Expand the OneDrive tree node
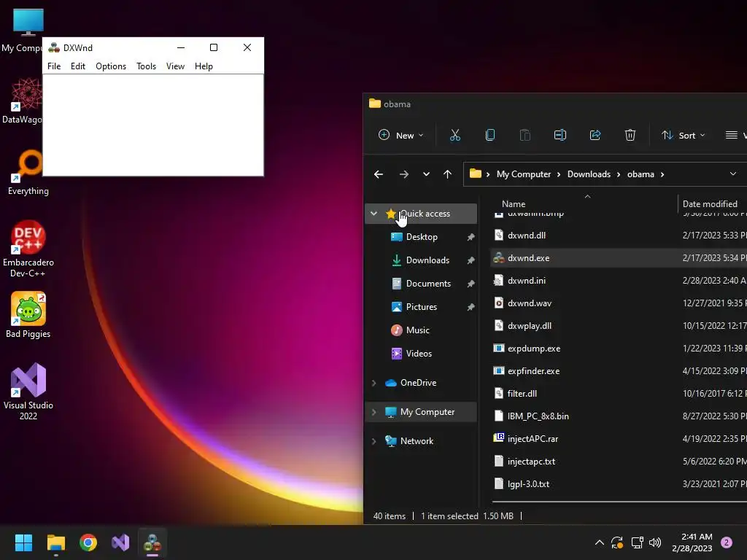This screenshot has height=560, width=747. pyautogui.click(x=374, y=383)
